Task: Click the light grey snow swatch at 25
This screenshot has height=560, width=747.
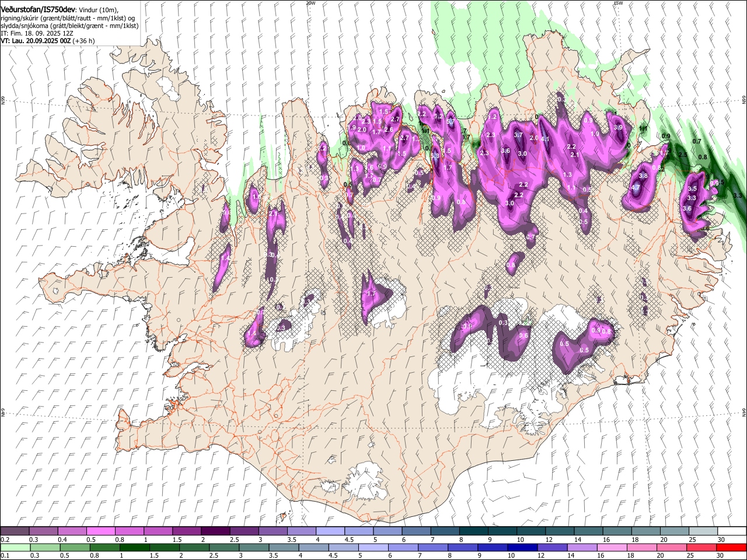Action: (x=702, y=531)
